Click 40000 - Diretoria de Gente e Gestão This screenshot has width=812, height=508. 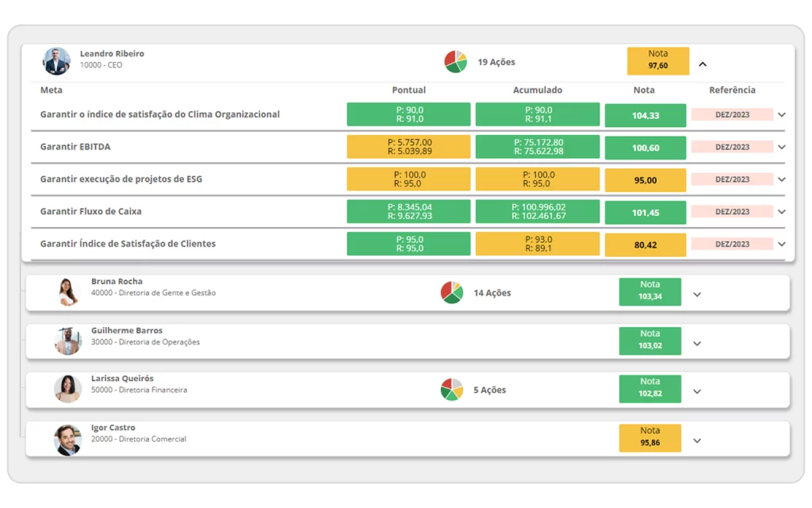click(x=153, y=293)
